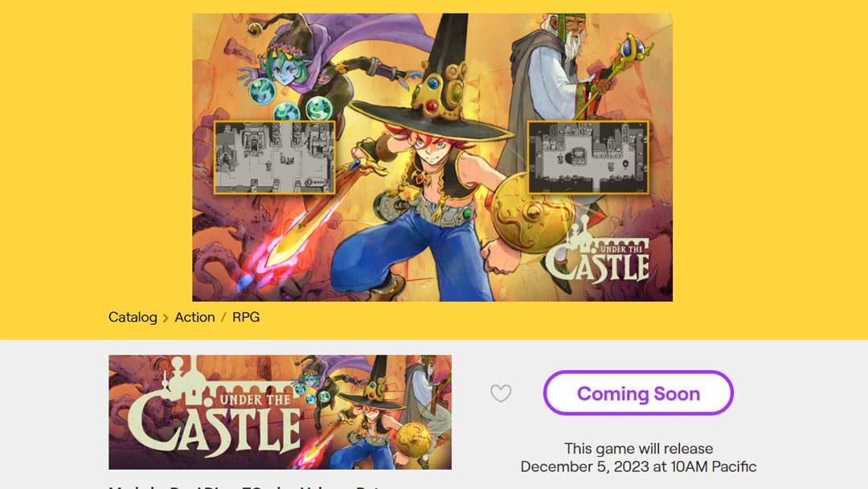Open the right grayscale gameplay screenshot
Viewport: 868px width, 489px height.
tap(588, 158)
